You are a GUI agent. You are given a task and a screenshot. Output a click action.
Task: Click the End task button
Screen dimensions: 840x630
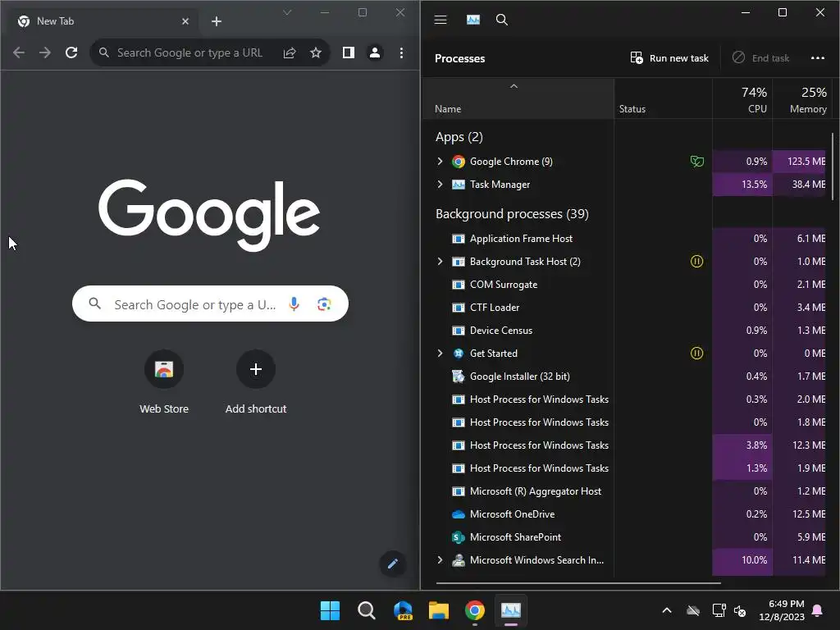[x=760, y=58]
